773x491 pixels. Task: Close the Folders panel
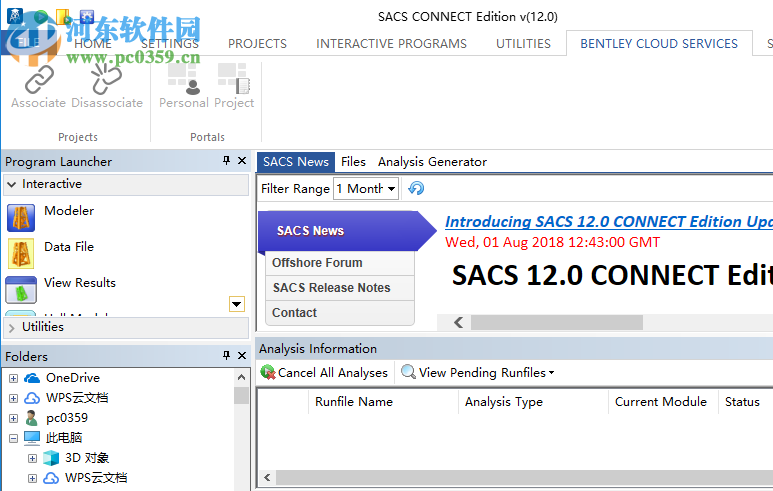[x=242, y=355]
